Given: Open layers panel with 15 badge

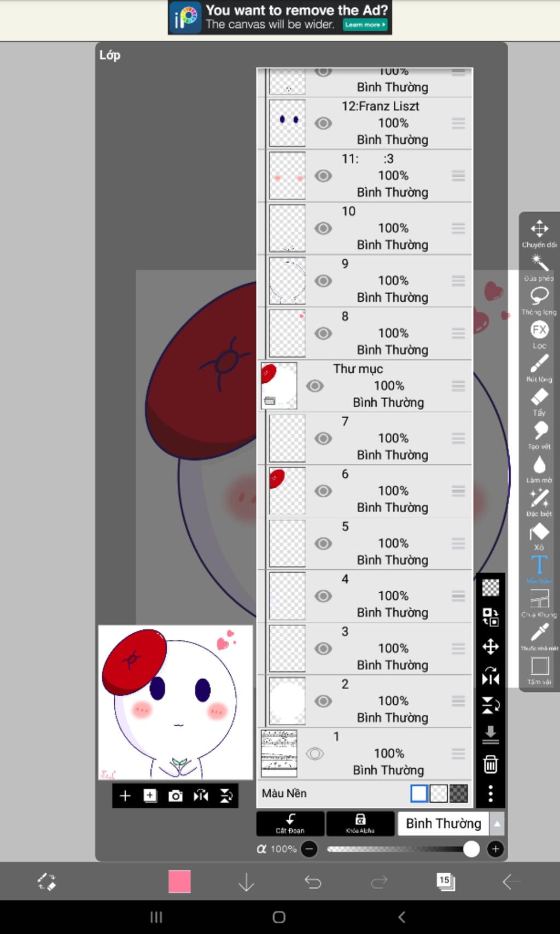Looking at the screenshot, I should click(445, 882).
